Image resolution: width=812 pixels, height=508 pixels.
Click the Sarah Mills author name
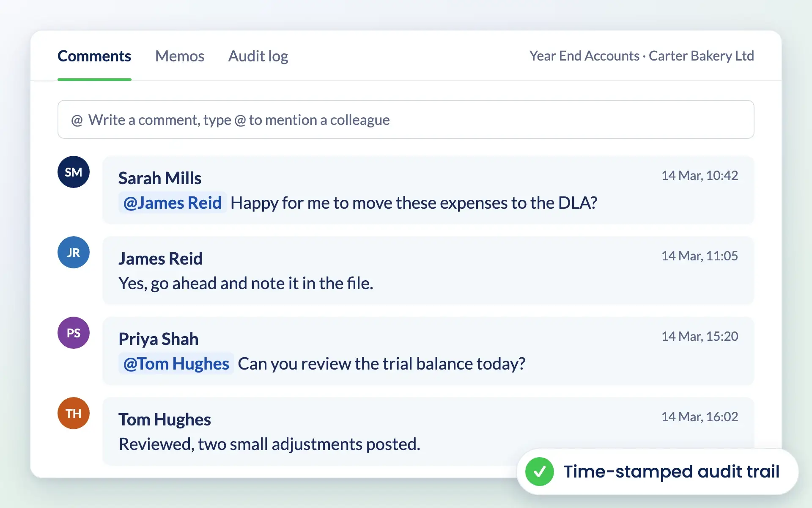(160, 178)
